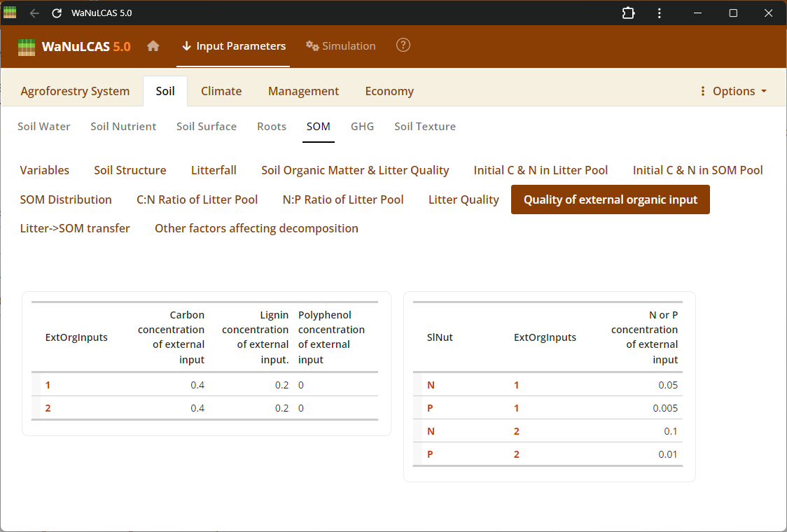This screenshot has width=787, height=532.
Task: Select the Soil Texture sub-tab
Action: pos(425,127)
